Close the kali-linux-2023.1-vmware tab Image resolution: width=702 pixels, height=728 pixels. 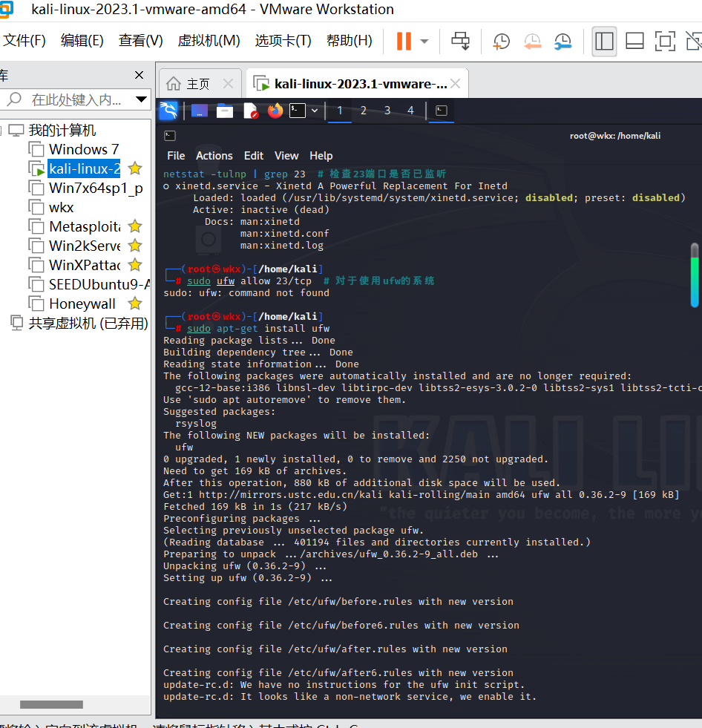point(456,84)
